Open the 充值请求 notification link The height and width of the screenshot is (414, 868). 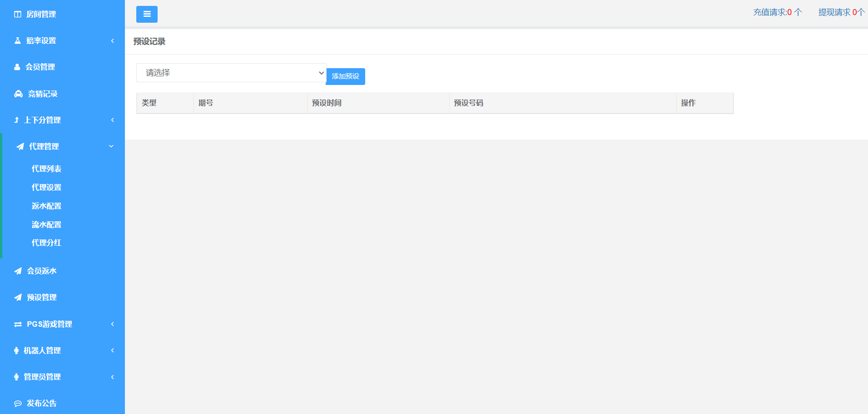(778, 12)
